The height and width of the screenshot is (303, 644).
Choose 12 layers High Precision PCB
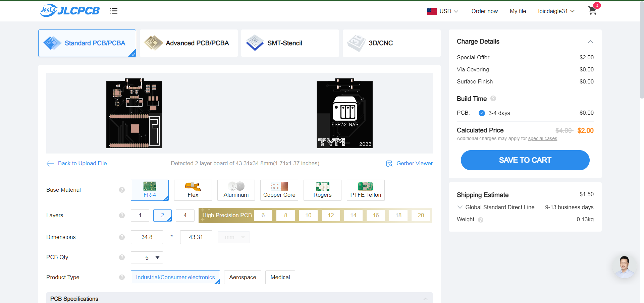point(331,215)
